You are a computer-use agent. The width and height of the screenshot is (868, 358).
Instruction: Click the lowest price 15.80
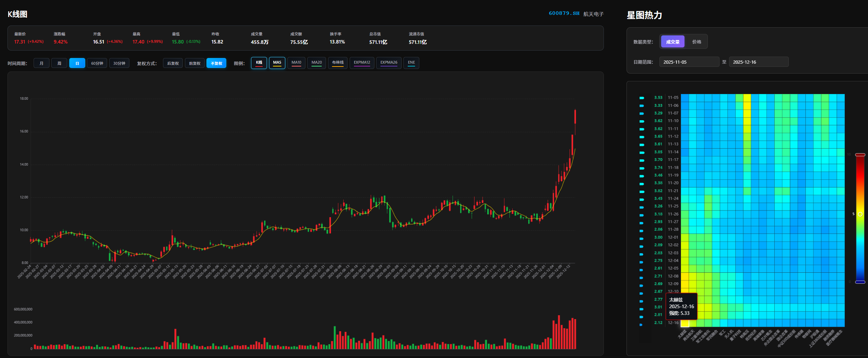click(x=178, y=42)
